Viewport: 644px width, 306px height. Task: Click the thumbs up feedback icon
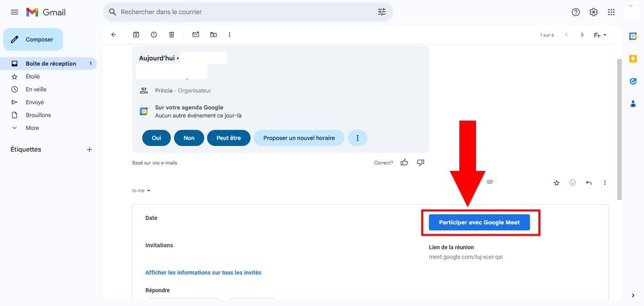click(x=404, y=162)
